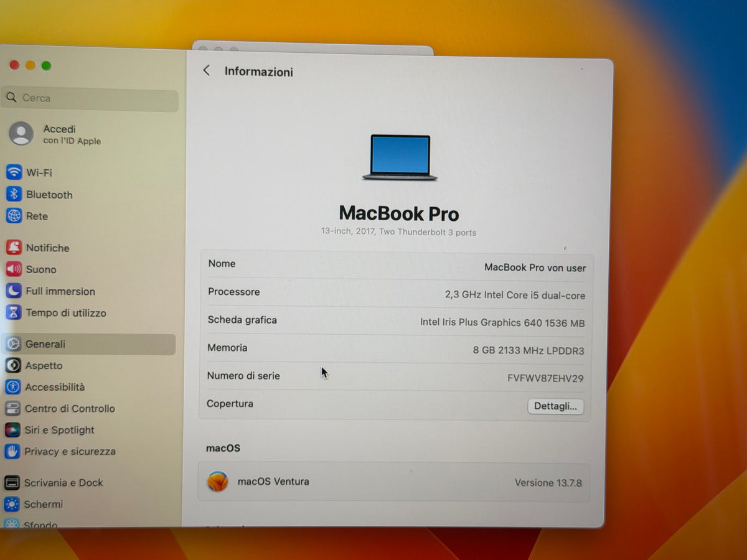Open the Rete sidebar entry
The image size is (747, 560).
pos(37,217)
